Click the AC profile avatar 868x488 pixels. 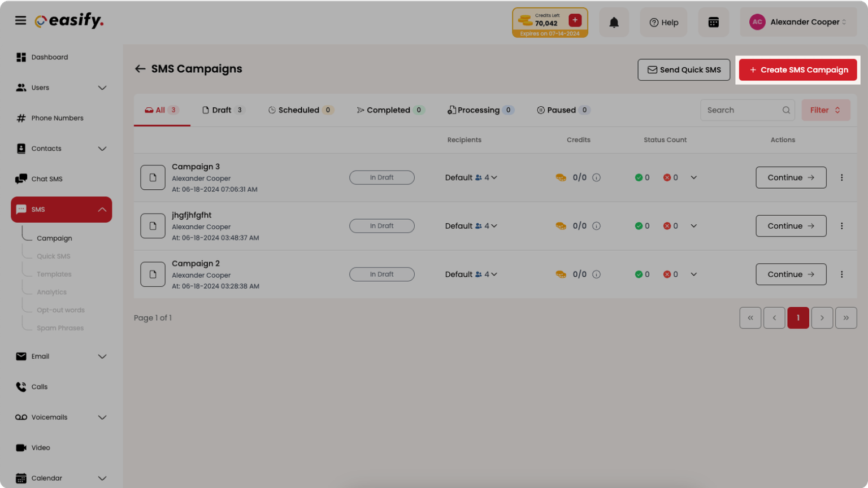(757, 22)
